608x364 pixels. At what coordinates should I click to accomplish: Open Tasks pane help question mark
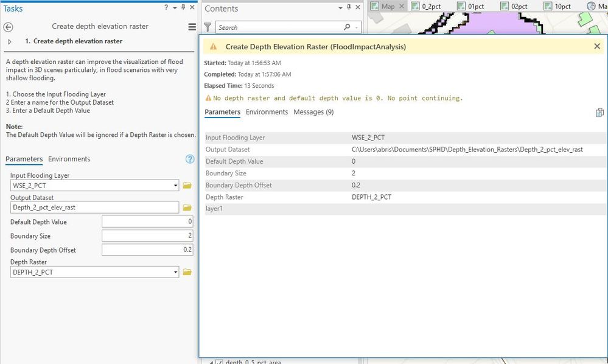(166, 7)
